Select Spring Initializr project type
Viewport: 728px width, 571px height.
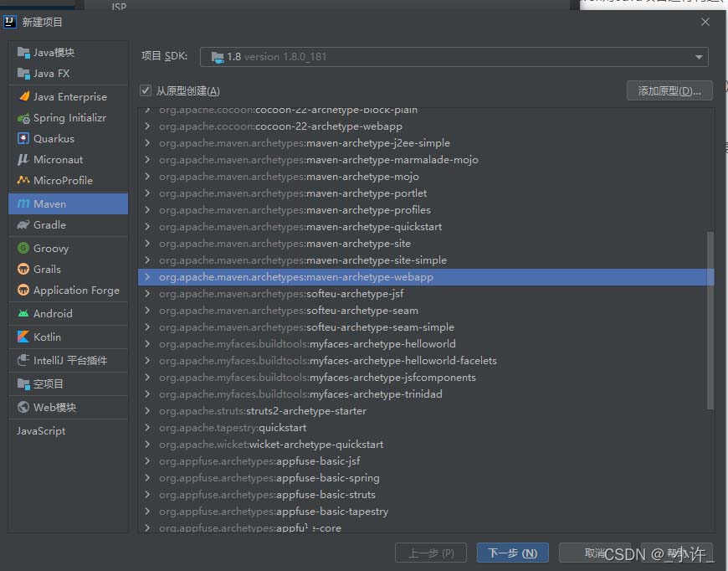click(69, 118)
